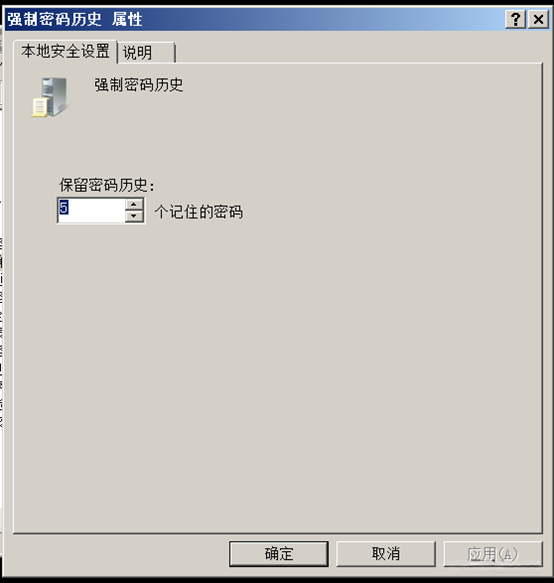Screen dimensions: 554x583
Task: Click the highlighted 5 value
Action: point(64,207)
